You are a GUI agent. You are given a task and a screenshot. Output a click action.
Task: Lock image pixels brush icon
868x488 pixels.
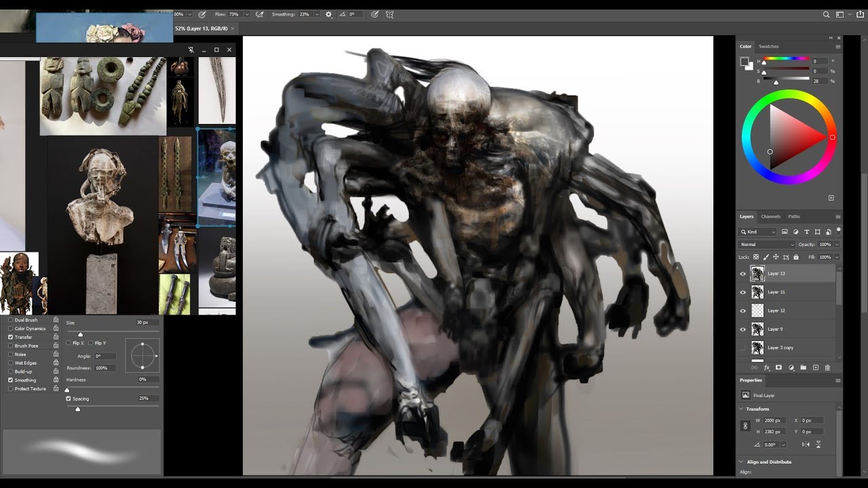click(x=766, y=257)
